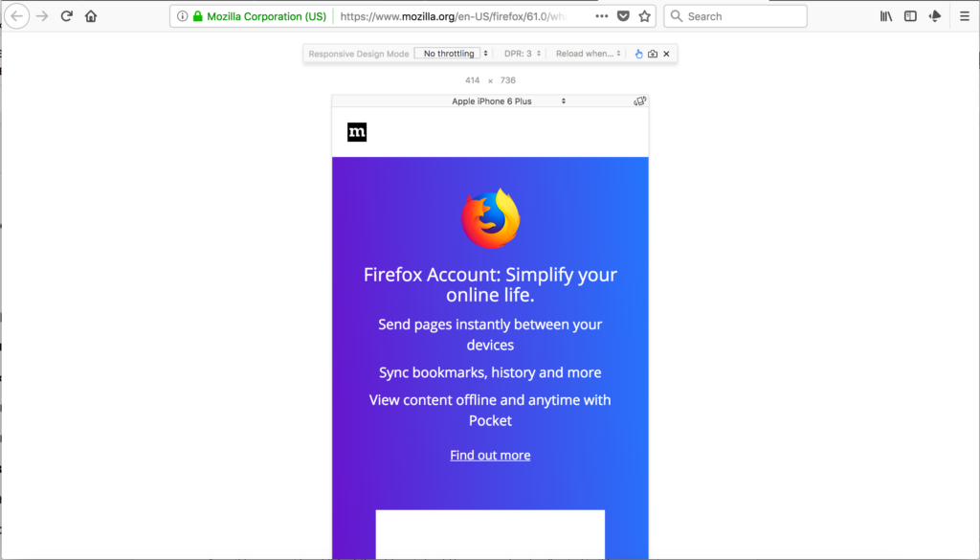The width and height of the screenshot is (980, 560).
Task: Open the No throttling dropdown
Action: pos(453,54)
